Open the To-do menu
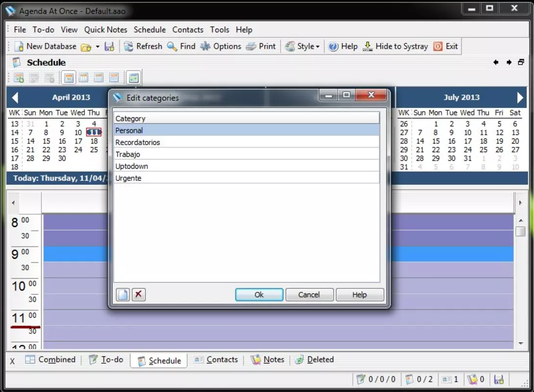The width and height of the screenshot is (534, 392). [x=43, y=29]
